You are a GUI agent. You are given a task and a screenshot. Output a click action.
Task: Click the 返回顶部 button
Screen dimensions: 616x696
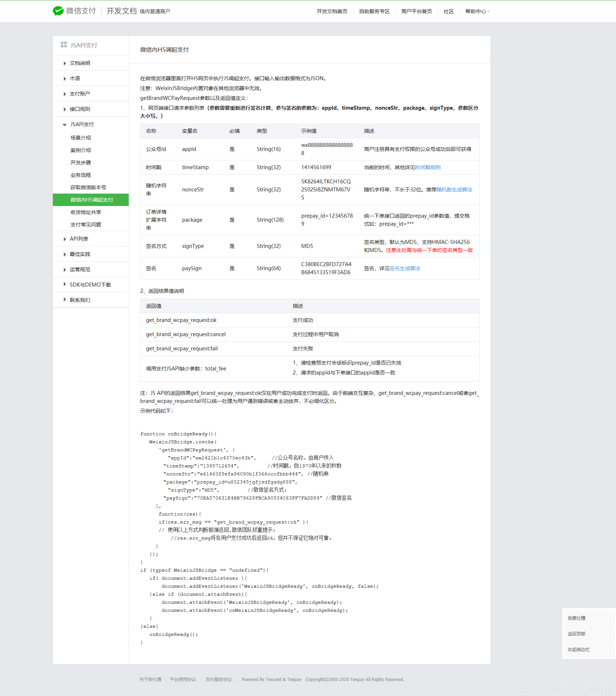[576, 634]
